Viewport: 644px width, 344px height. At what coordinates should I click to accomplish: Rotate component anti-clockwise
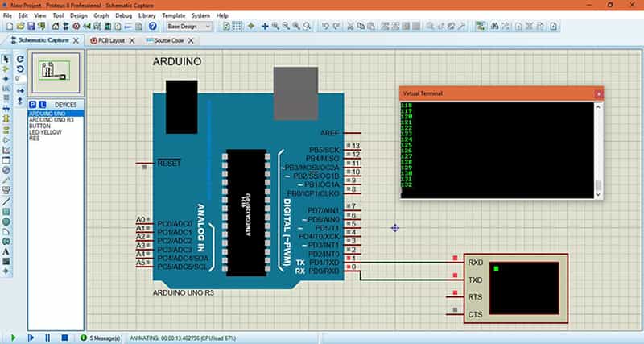(20, 68)
